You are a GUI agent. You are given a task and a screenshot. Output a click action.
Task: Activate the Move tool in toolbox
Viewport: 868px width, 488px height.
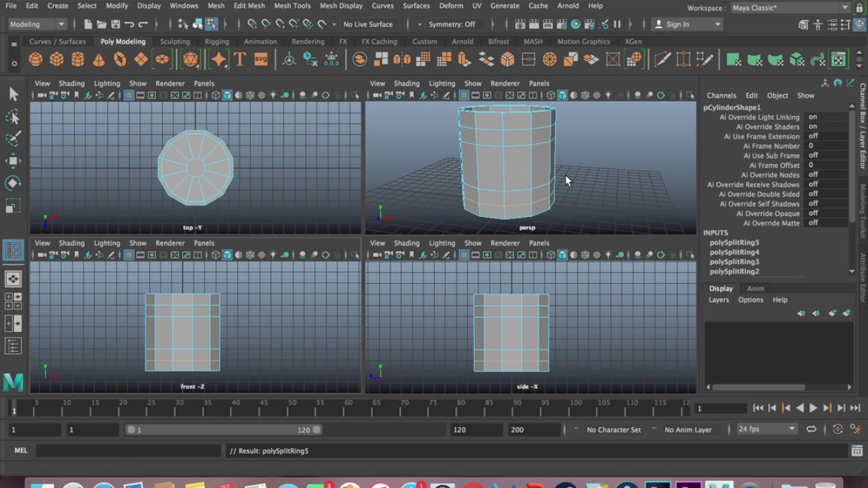[13, 161]
